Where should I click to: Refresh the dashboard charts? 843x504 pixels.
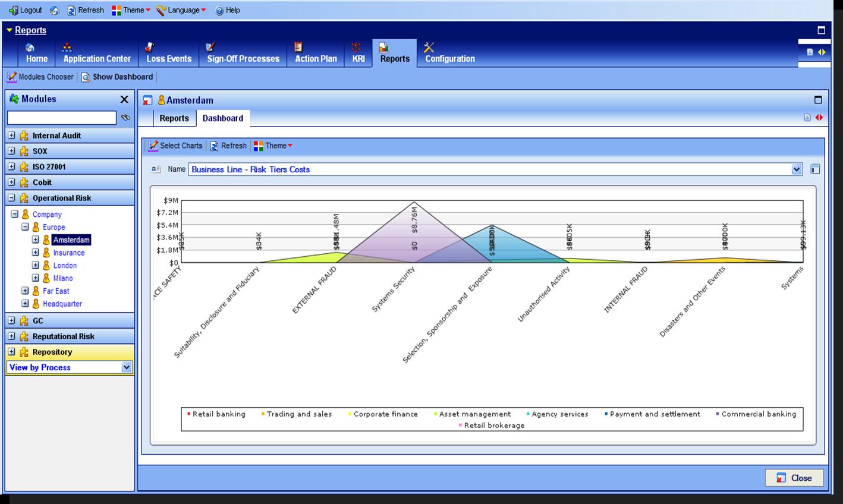click(228, 146)
